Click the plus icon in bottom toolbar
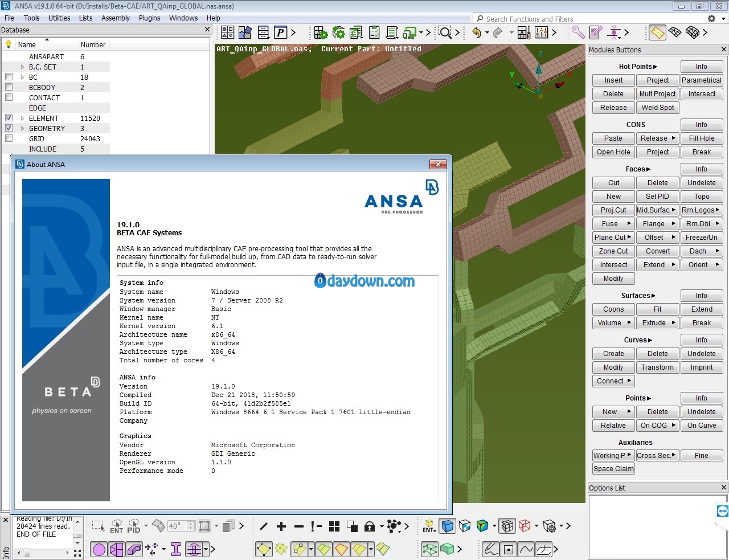 pos(281,526)
